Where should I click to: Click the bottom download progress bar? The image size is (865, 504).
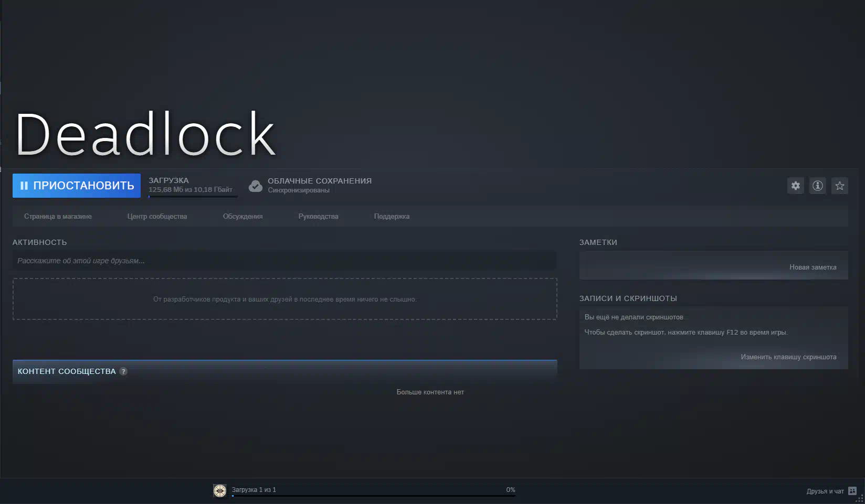[374, 496]
